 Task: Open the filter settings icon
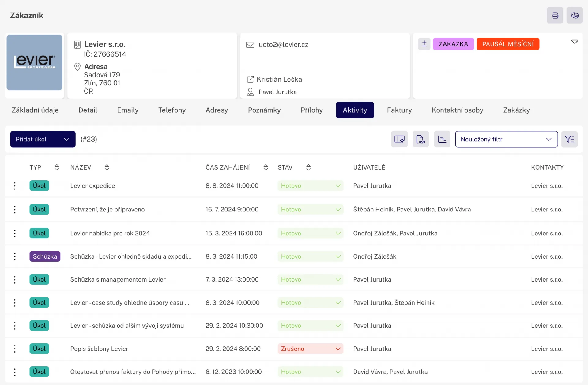tap(569, 139)
